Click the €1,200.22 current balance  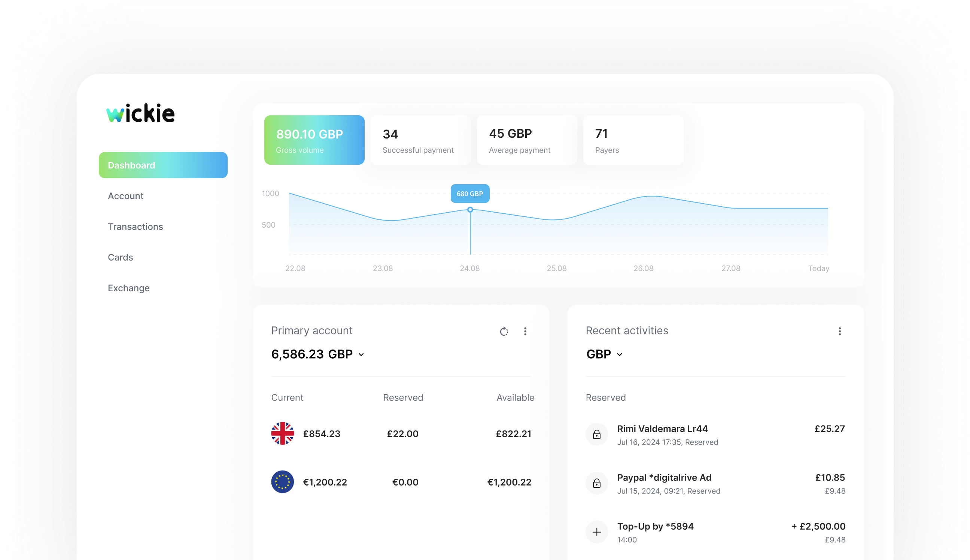coord(325,482)
